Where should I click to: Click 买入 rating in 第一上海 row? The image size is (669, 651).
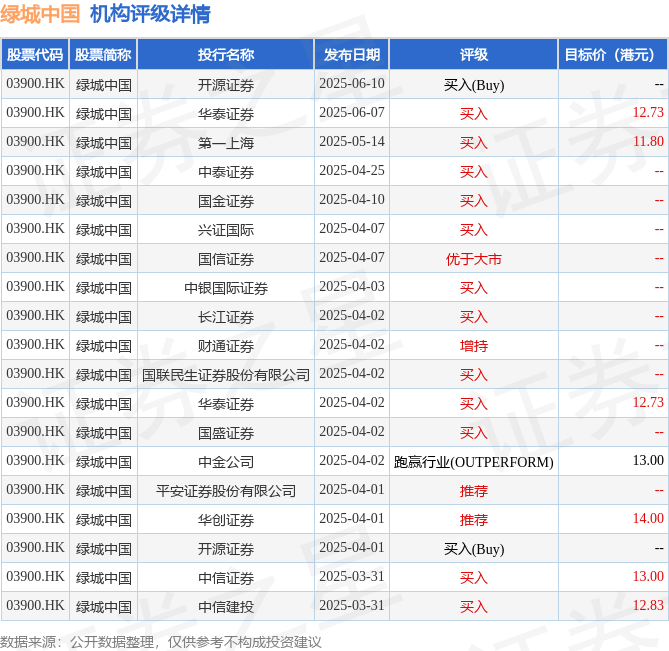coord(474,143)
